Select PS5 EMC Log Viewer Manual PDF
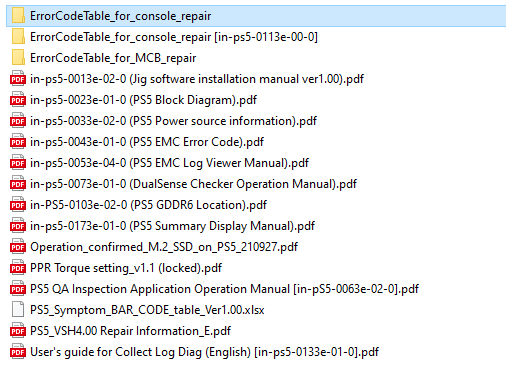Screen dimensions: 506x378 click(x=169, y=163)
